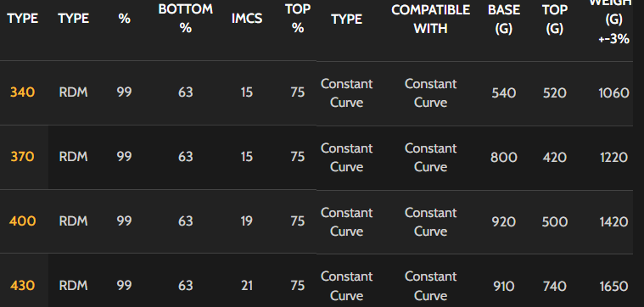Select the 1420 weight cell
The image size is (644, 307).
pyautogui.click(x=613, y=222)
